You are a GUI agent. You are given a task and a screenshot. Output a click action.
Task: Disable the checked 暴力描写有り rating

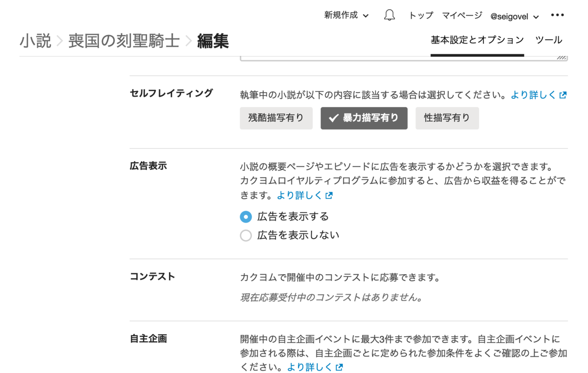tap(364, 118)
